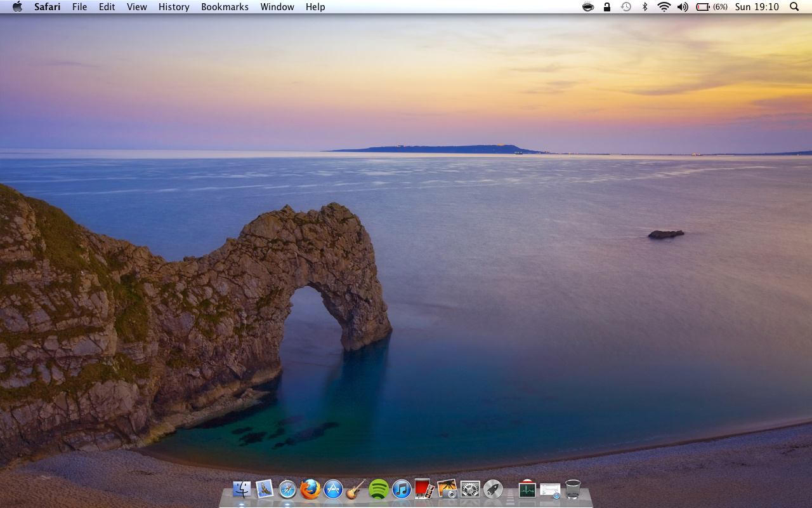Open Activity Monitor in the Dock
Image resolution: width=812 pixels, height=508 pixels.
point(527,489)
